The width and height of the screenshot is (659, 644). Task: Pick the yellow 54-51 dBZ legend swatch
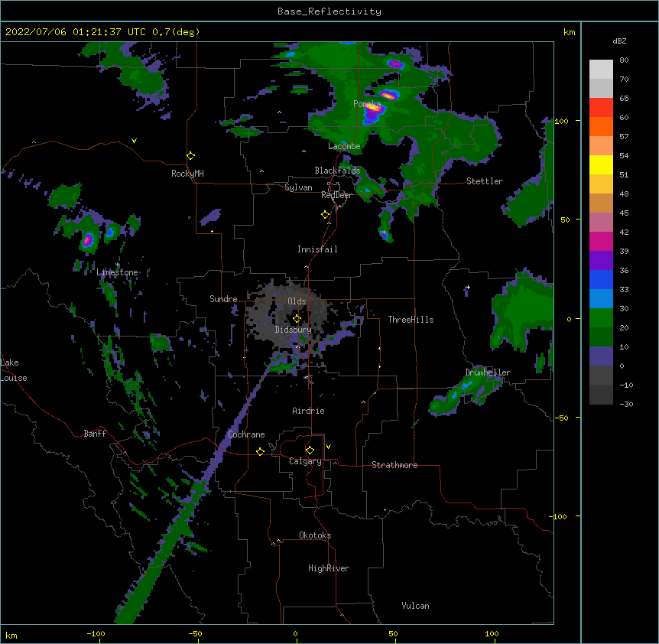point(601,164)
